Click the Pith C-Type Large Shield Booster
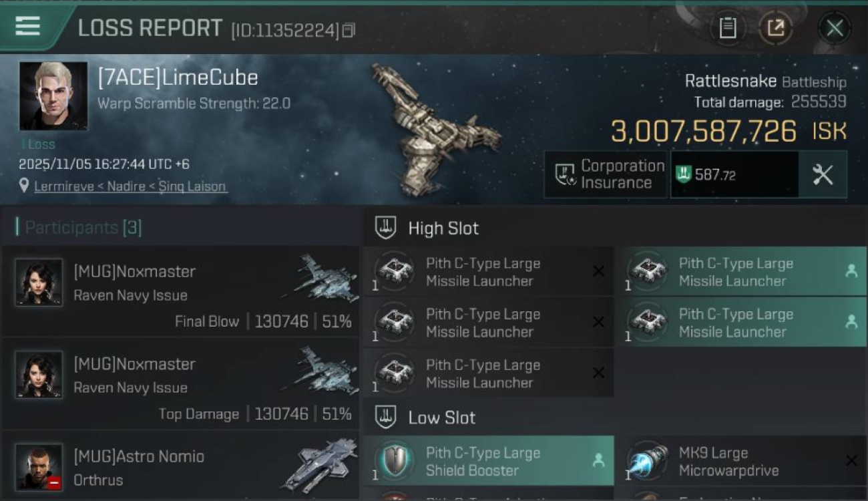This screenshot has height=501, width=868. [487, 461]
